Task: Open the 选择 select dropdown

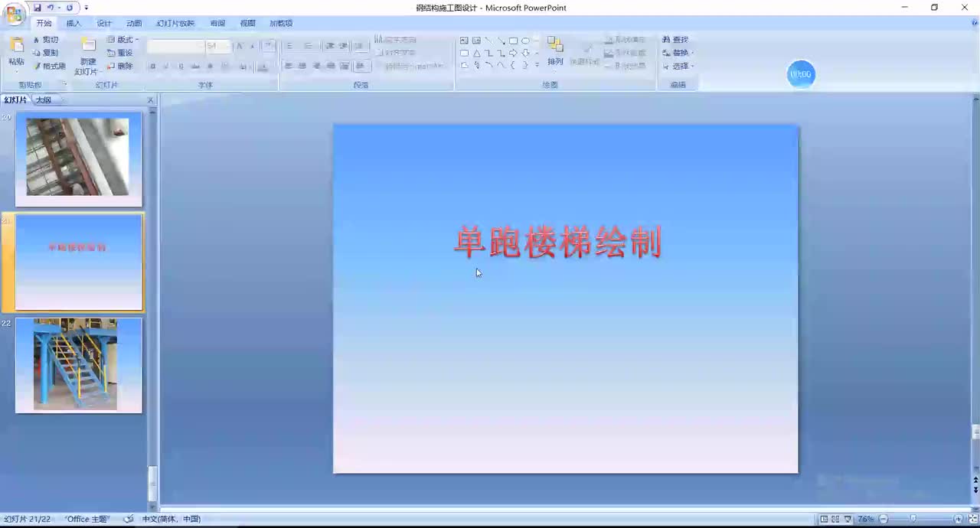Action: [x=677, y=66]
